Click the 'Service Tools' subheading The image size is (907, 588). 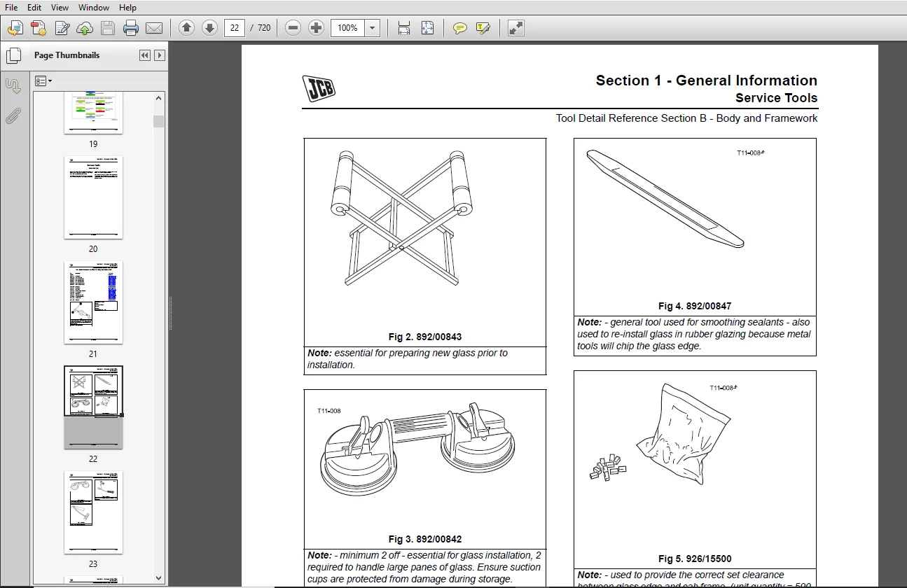[776, 98]
